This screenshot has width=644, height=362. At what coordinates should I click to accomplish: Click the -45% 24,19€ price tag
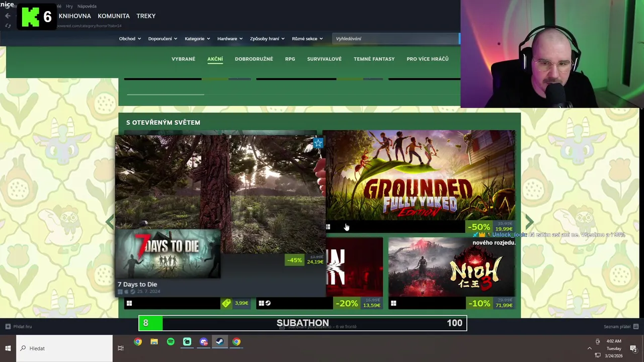tap(304, 260)
